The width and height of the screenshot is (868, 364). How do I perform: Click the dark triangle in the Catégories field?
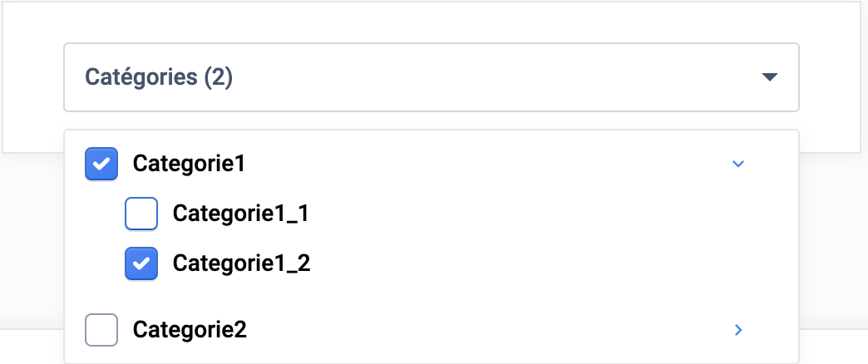(769, 77)
